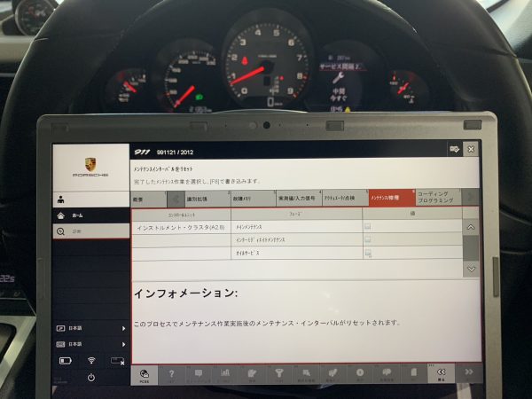Switch to the 故障メモリ tab
This screenshot has width=532, height=399.
(253, 199)
